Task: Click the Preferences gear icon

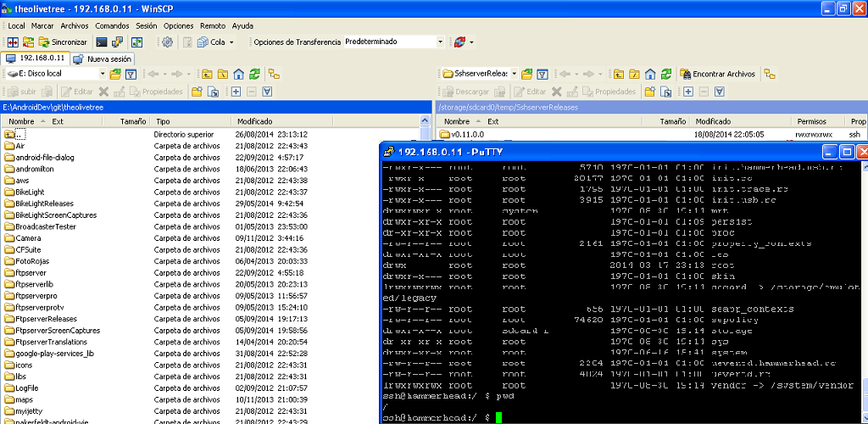Action: pos(167,42)
